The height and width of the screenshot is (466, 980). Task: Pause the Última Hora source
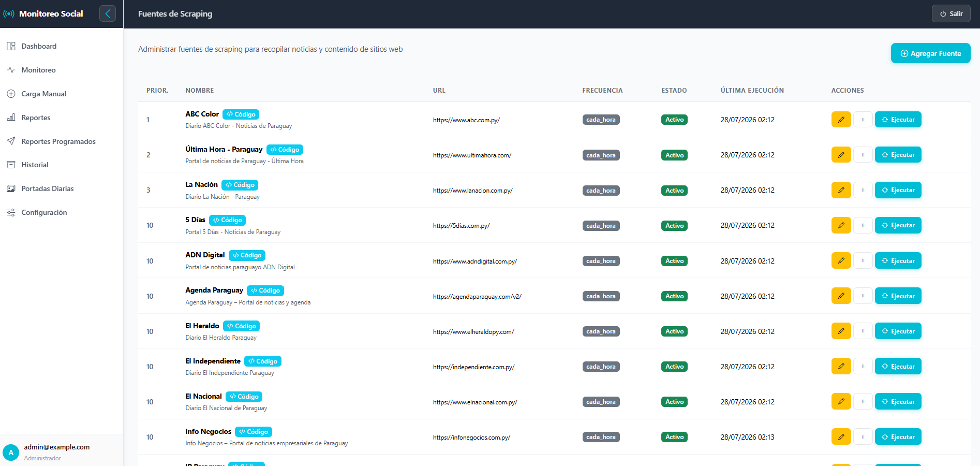[863, 155]
